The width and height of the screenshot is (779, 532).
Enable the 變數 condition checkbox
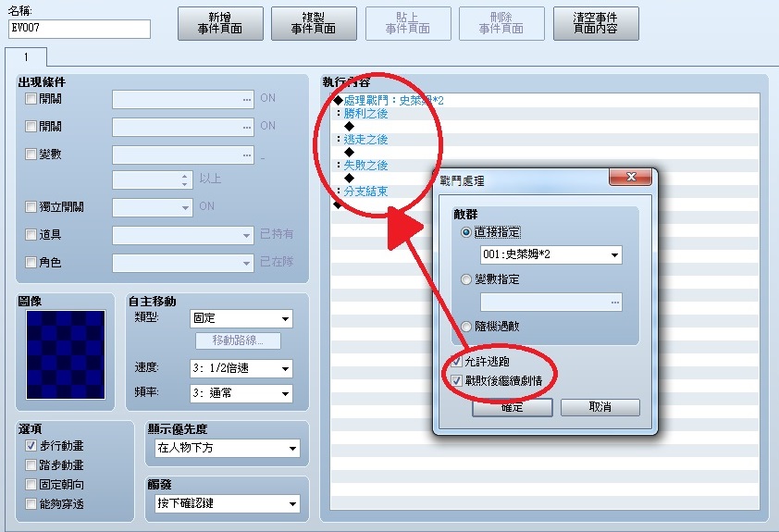pos(31,154)
